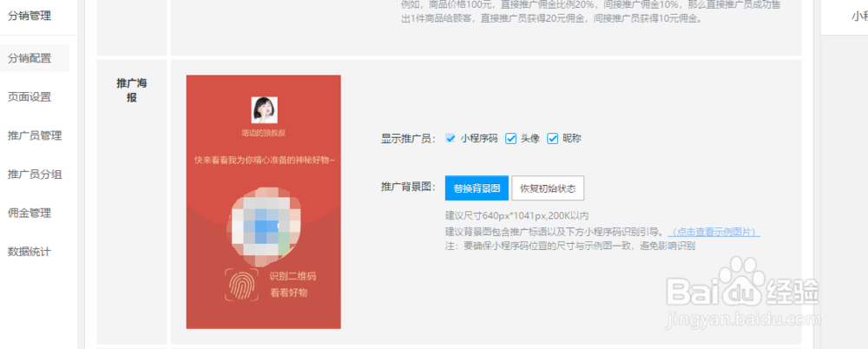
Task: Click the 推广背景图 label
Action: pyautogui.click(x=409, y=187)
